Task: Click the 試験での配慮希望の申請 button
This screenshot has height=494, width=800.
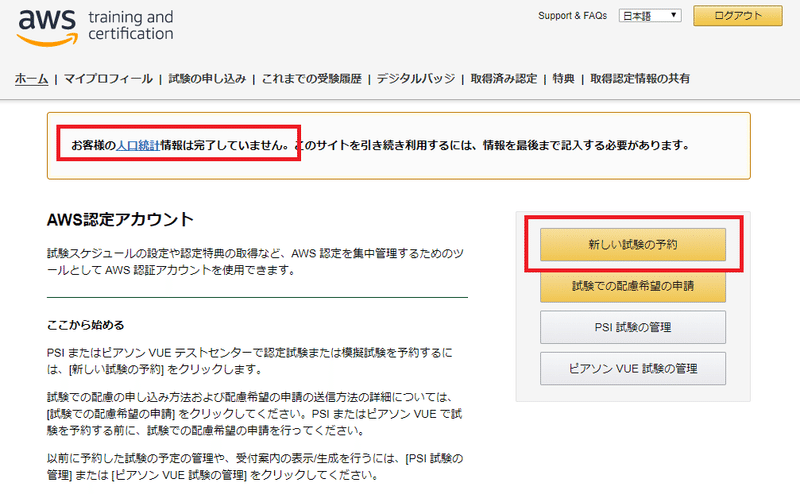Action: coord(633,286)
